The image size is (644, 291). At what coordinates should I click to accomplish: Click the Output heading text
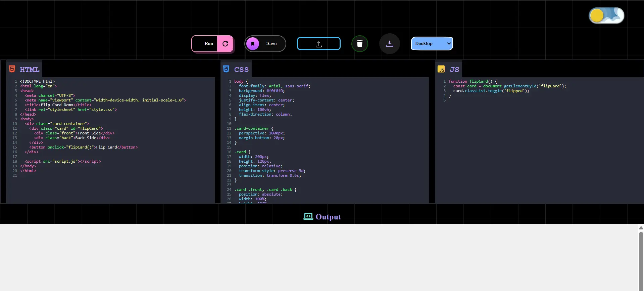pyautogui.click(x=328, y=217)
